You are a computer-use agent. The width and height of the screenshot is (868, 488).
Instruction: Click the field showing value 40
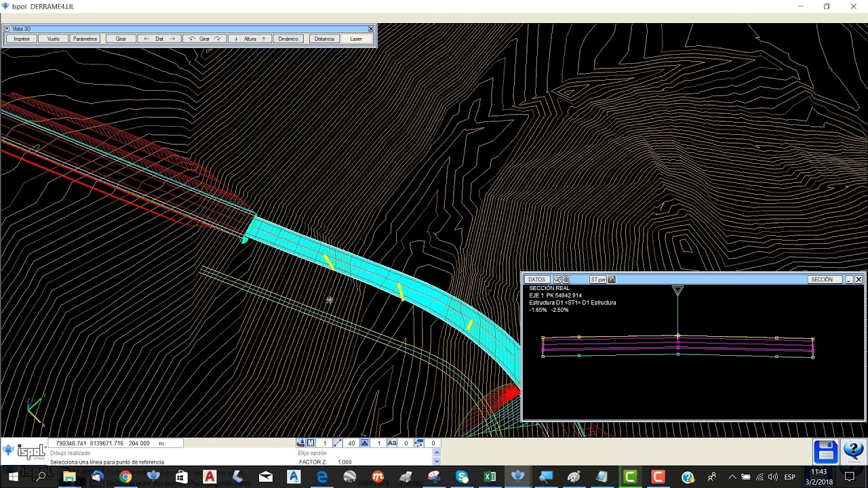(351, 443)
